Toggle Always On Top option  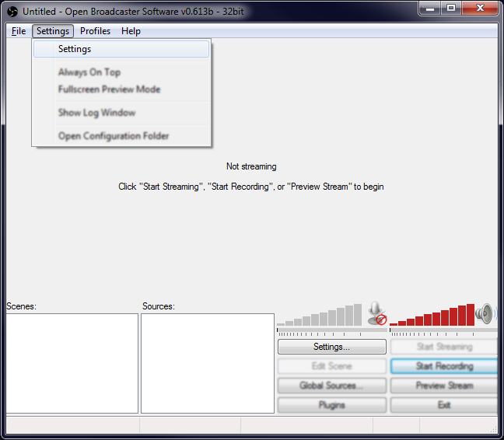[x=121, y=72]
